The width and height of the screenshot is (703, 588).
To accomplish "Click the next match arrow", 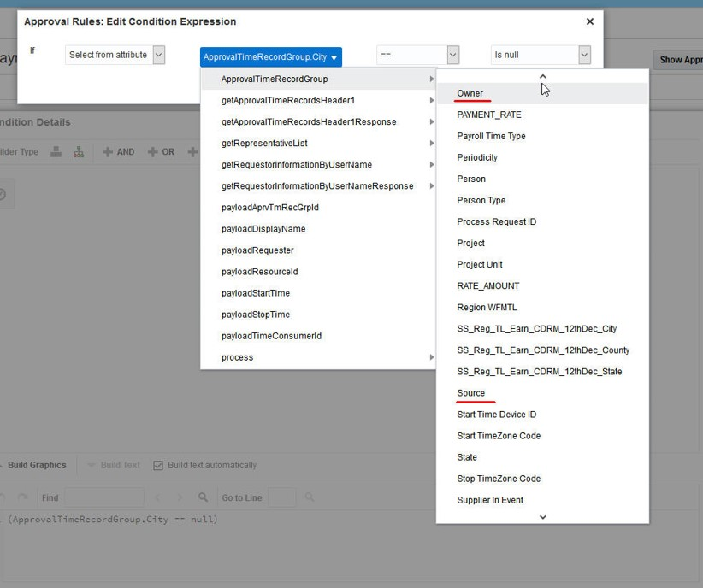I will 180,497.
